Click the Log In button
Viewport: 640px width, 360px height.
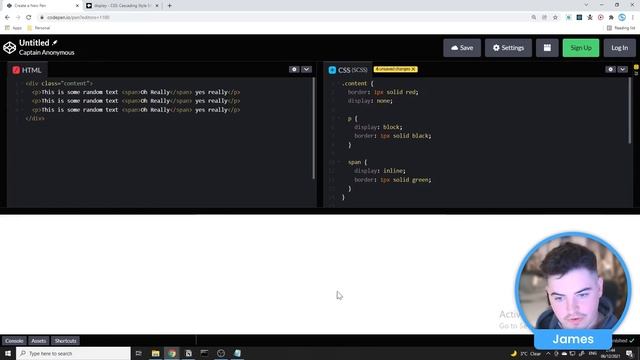(x=619, y=48)
